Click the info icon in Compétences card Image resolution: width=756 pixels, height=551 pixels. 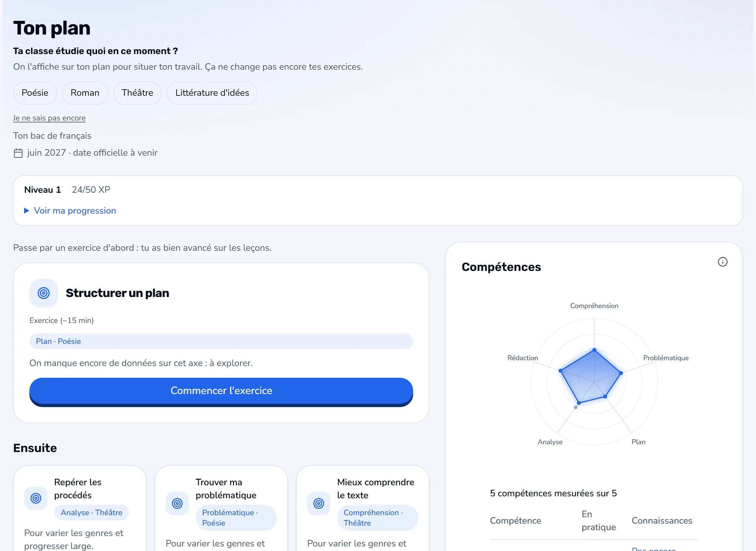[722, 262]
